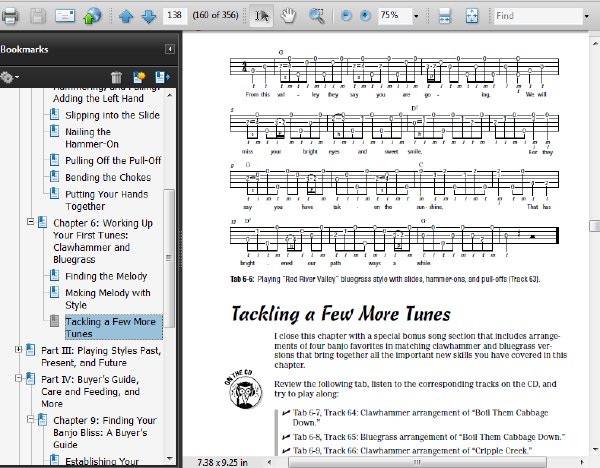Screen dimensions: 600x468
Task: Collapse the Part IV bookmark node
Action: pyautogui.click(x=18, y=378)
